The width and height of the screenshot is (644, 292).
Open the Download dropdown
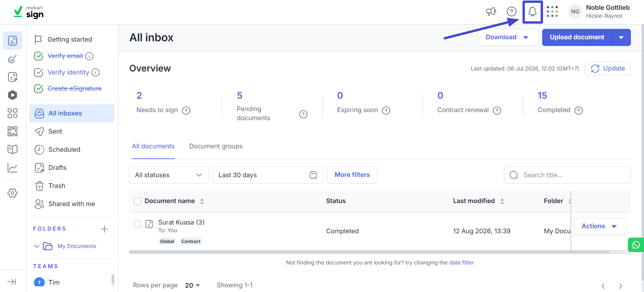pos(508,37)
